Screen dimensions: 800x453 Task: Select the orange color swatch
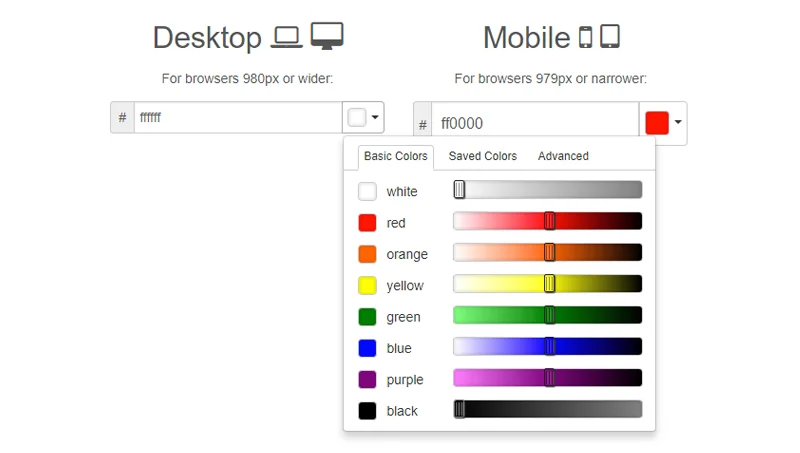click(367, 254)
